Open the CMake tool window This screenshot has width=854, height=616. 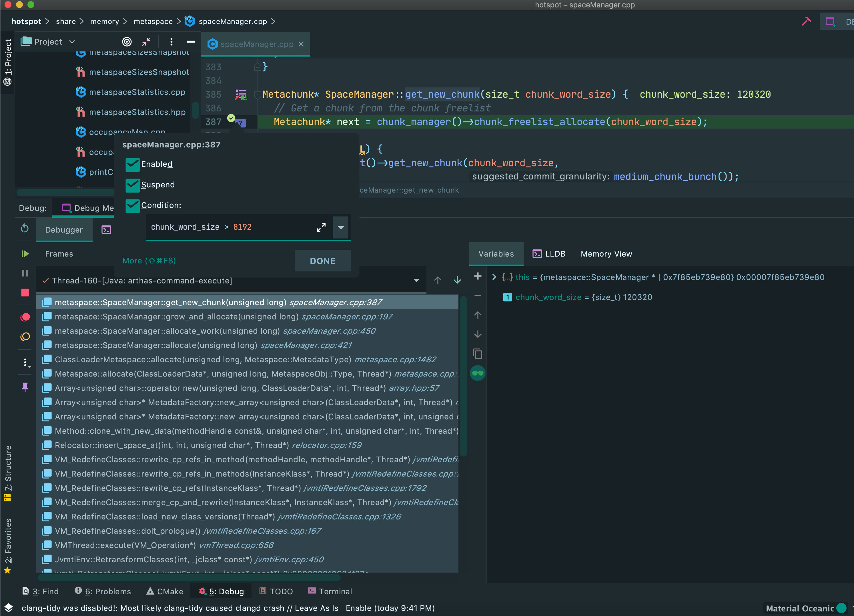click(165, 591)
